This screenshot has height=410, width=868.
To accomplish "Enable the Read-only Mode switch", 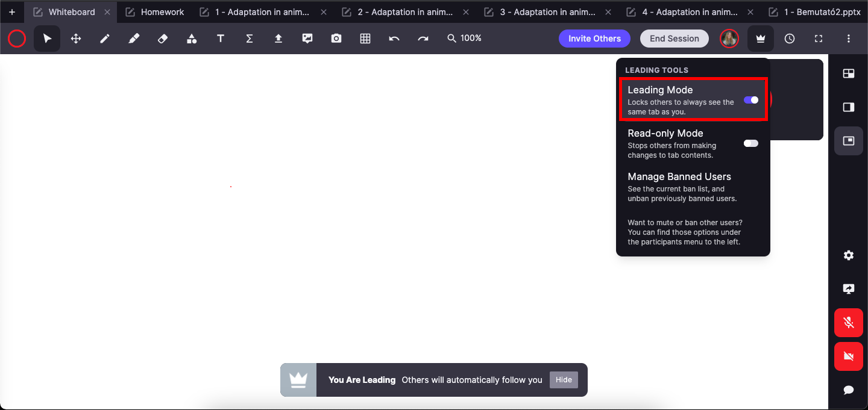I will point(750,143).
